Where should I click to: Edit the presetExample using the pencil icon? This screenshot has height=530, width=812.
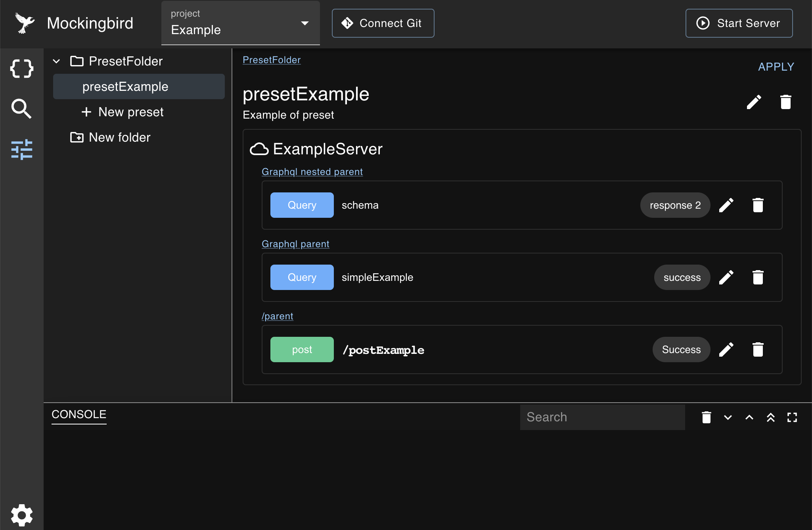(754, 102)
